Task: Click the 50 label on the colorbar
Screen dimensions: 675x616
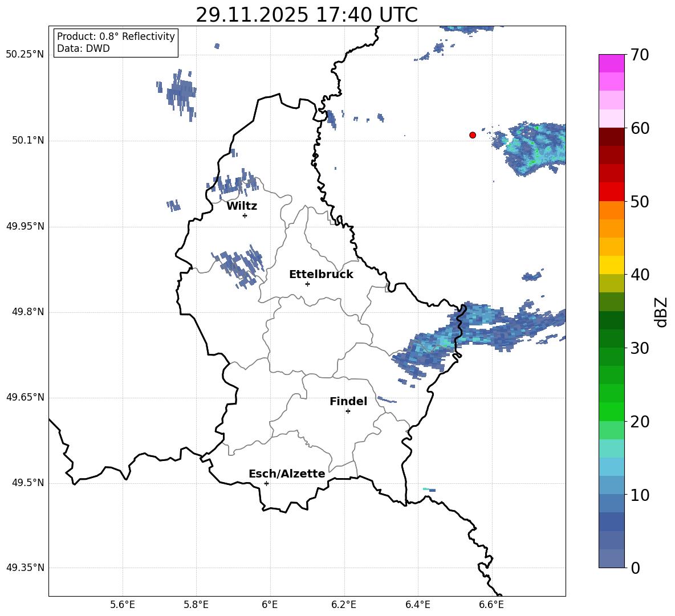Action: 640,202
